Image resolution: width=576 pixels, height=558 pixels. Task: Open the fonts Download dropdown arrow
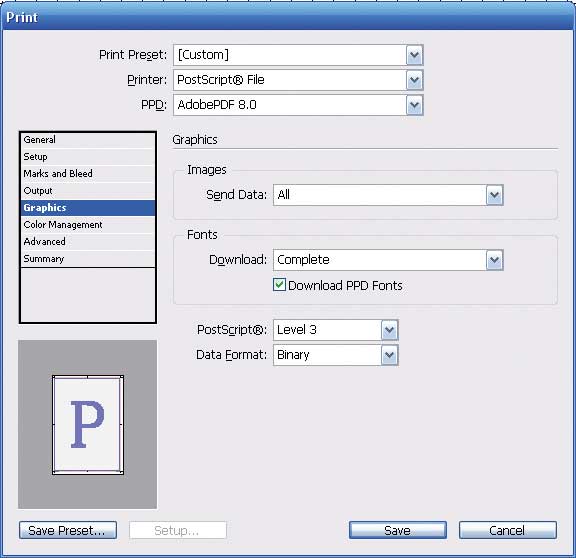(494, 260)
